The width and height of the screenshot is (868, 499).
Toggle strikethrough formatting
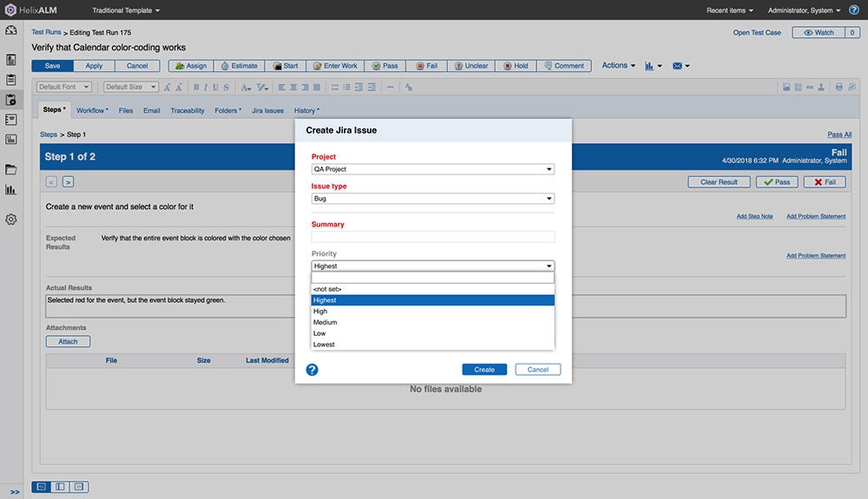(226, 88)
